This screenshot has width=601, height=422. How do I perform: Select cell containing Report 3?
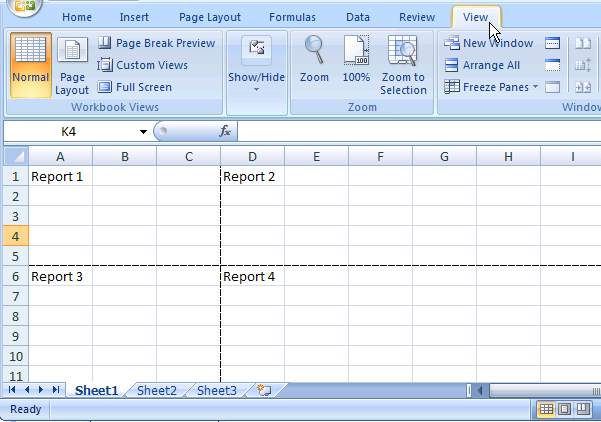tap(60, 276)
